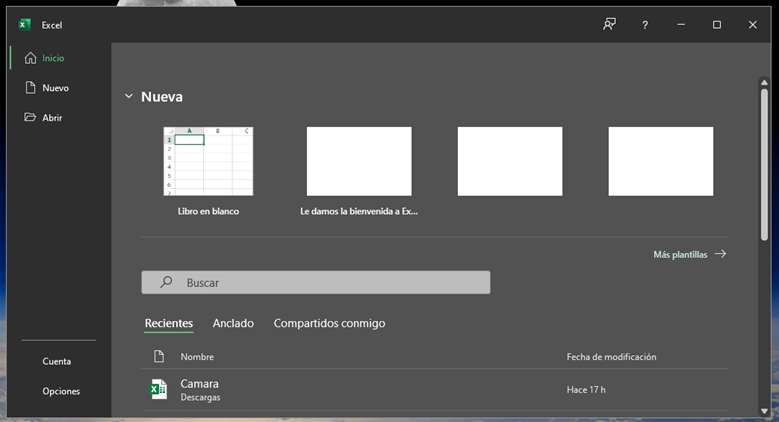Click the Excel file icon beside Camara
This screenshot has width=779, height=422.
point(158,389)
